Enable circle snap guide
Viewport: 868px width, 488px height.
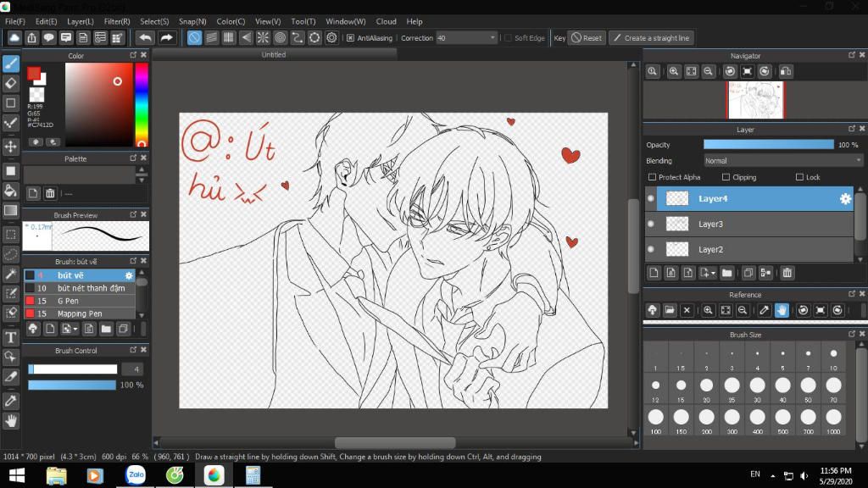pyautogui.click(x=280, y=37)
